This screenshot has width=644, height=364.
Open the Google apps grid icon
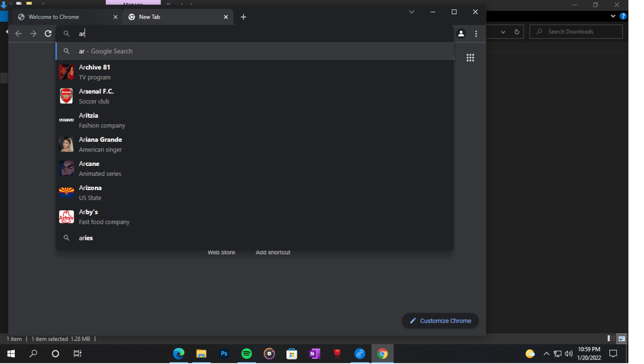470,57
